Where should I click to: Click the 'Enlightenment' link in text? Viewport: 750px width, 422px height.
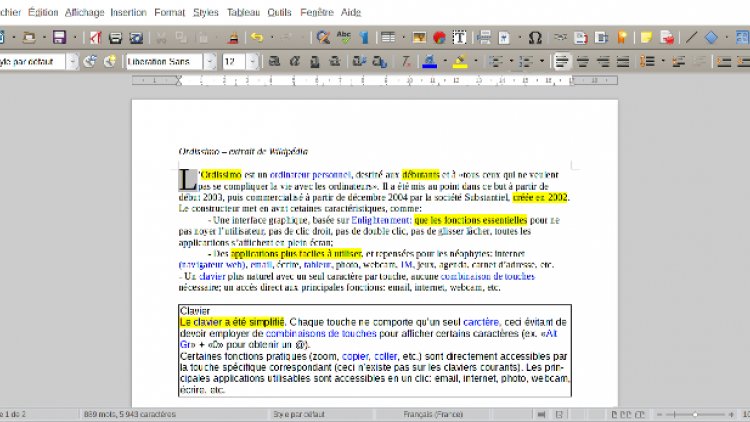tap(381, 220)
